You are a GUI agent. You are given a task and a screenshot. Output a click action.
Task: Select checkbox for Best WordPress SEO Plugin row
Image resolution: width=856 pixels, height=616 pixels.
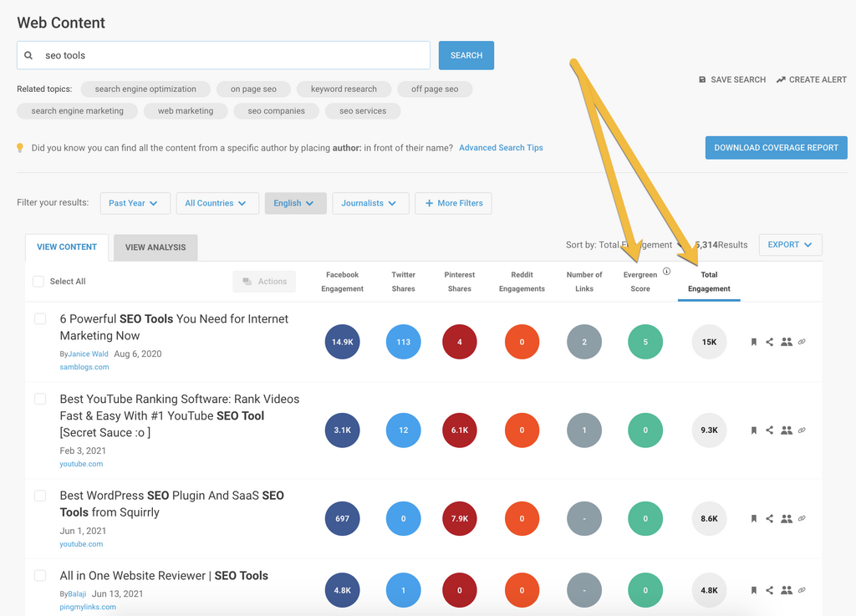pos(40,496)
